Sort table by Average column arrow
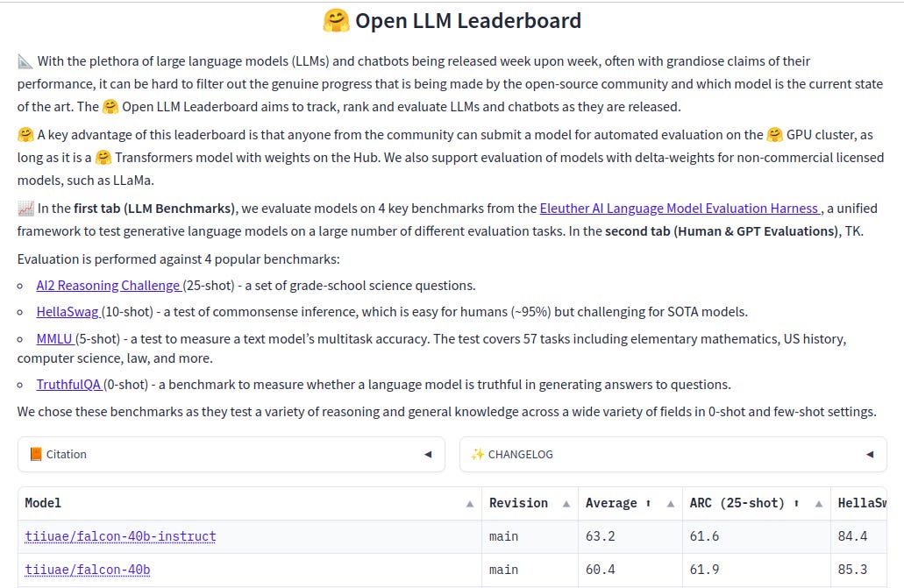This screenshot has height=588, width=904. (671, 504)
